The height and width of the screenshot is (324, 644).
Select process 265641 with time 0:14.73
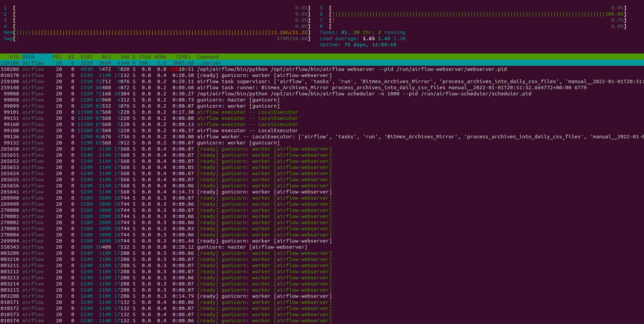click(x=322, y=192)
